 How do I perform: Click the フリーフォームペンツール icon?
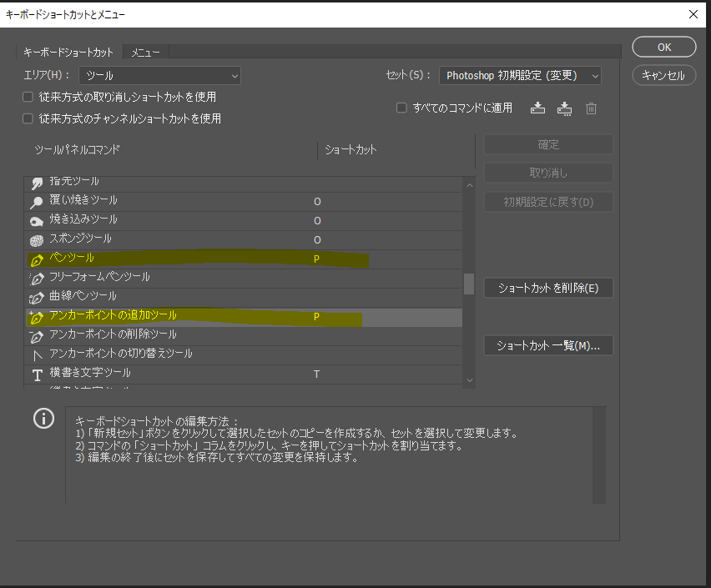pyautogui.click(x=37, y=277)
